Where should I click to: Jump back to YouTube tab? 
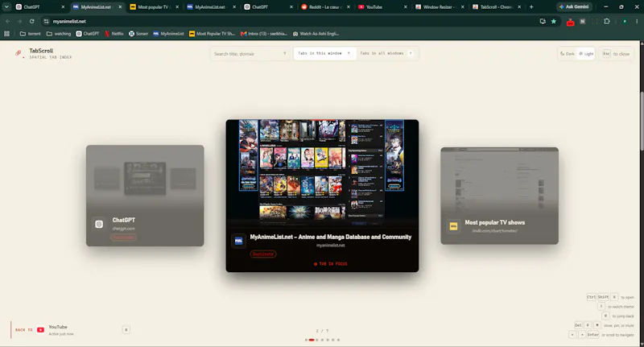pyautogui.click(x=70, y=330)
